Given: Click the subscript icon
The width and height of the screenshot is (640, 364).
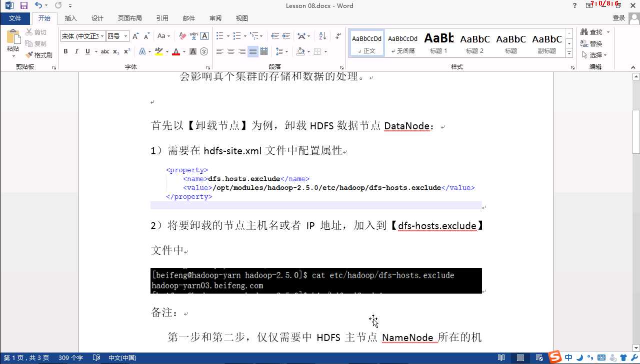Looking at the screenshot, I should point(116,51).
